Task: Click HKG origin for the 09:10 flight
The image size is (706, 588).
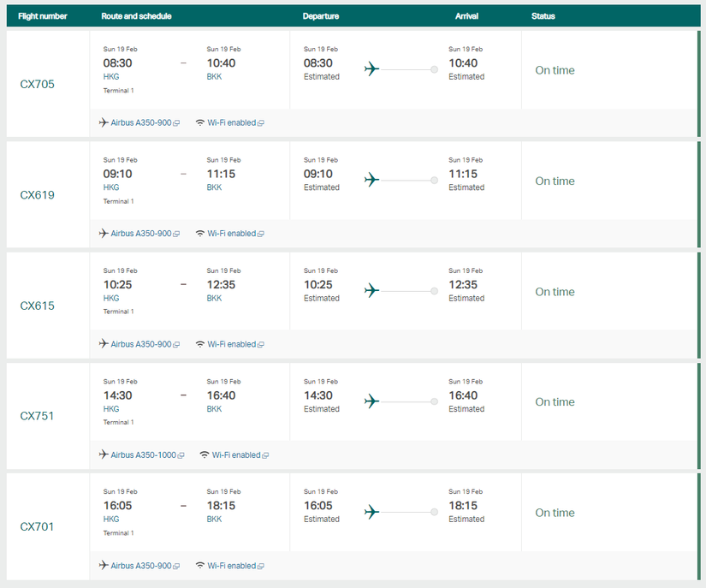Action: [x=111, y=187]
